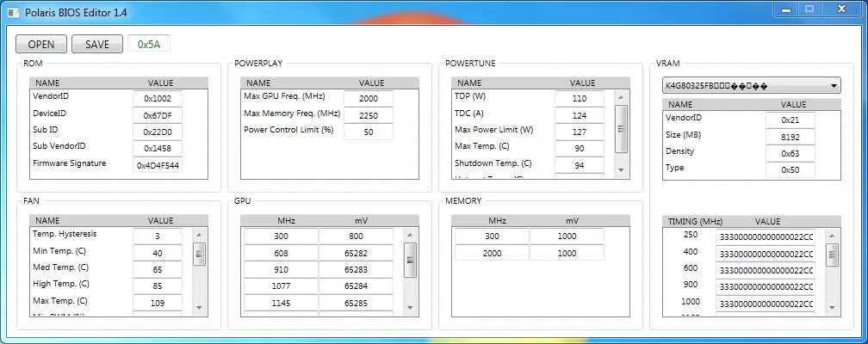
Task: Edit the VRAM Type value 0x50
Action: tap(790, 169)
